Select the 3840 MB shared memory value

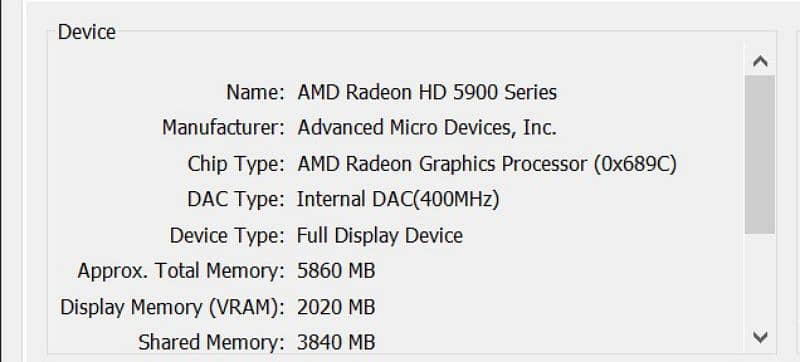pyautogui.click(x=336, y=342)
